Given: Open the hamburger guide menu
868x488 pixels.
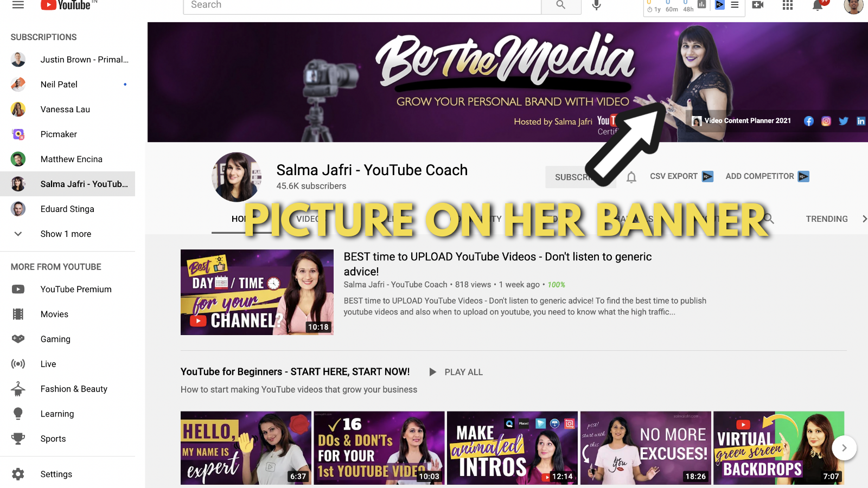Looking at the screenshot, I should (x=18, y=5).
